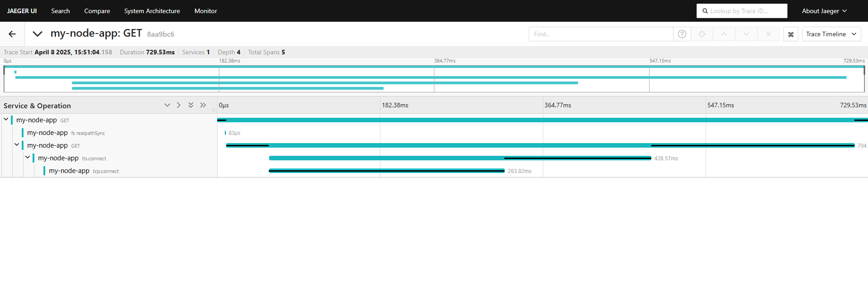Open the find help question-mark icon
The height and width of the screenshot is (298, 868).
tap(682, 34)
